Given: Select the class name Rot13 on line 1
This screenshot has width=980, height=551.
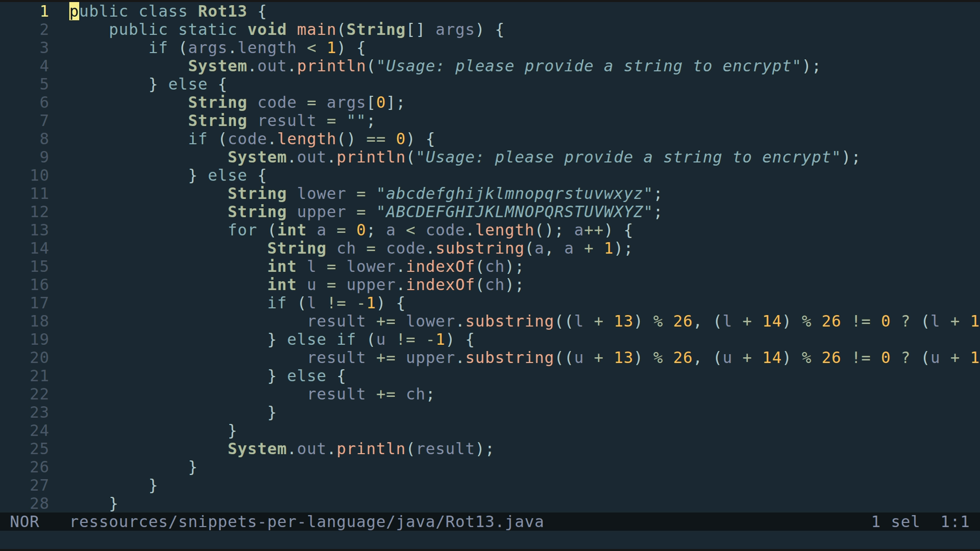Looking at the screenshot, I should click(x=222, y=11).
